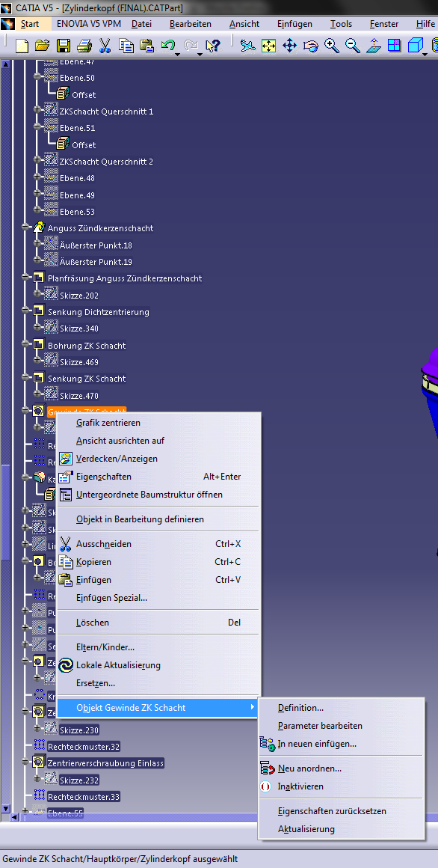Viewport: 438px width, 868px height.
Task: Open the Fenster menu
Action: pyautogui.click(x=384, y=24)
